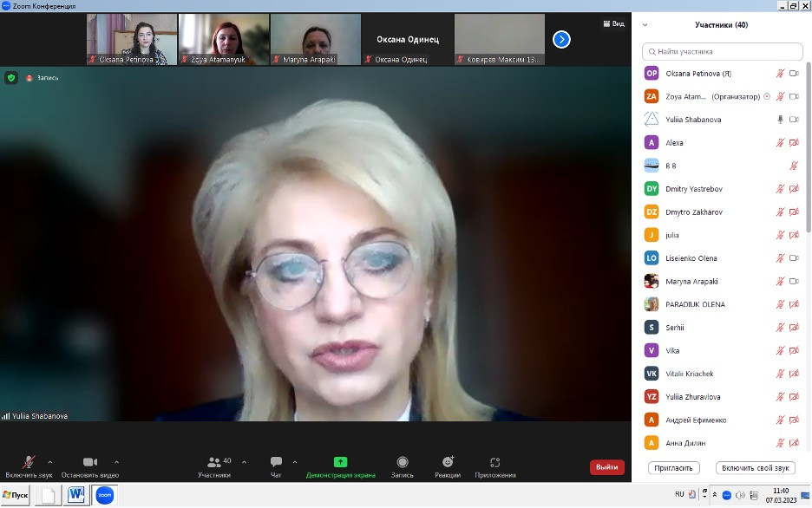Click Oksana Petinova (Я) muted mic icon
812x508 pixels.
pyautogui.click(x=780, y=74)
